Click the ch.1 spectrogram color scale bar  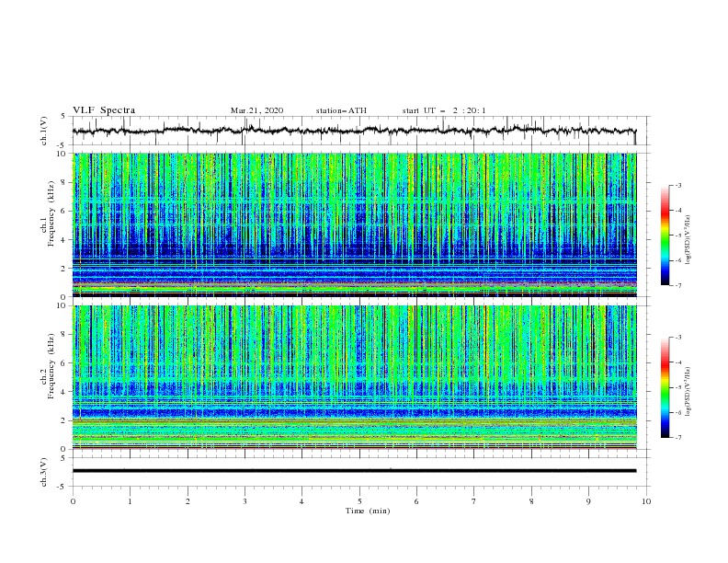(x=665, y=236)
